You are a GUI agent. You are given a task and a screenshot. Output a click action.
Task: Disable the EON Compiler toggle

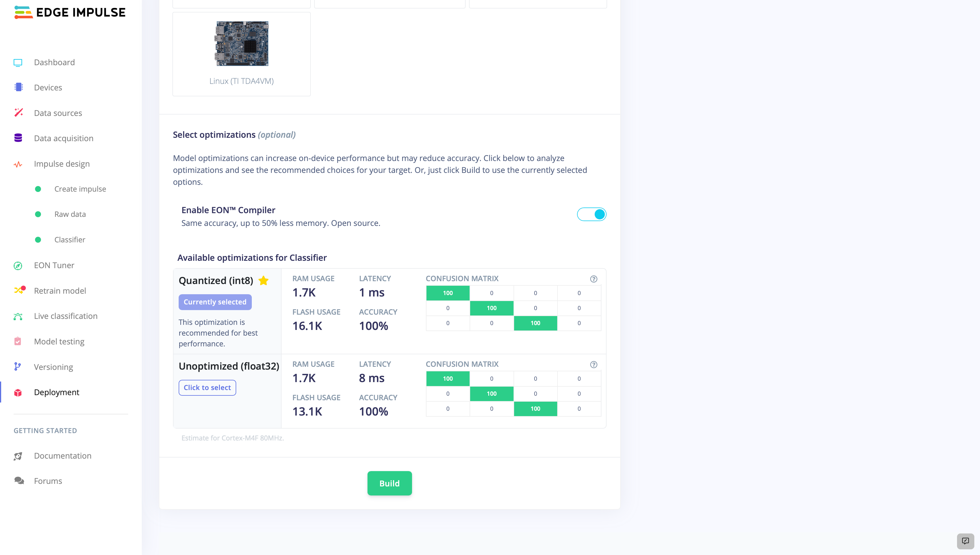(x=591, y=215)
